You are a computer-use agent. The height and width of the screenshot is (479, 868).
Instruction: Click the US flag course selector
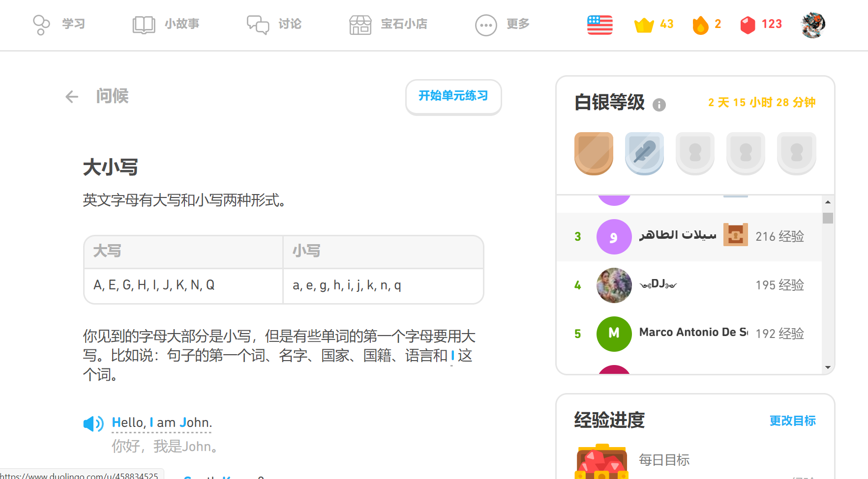pos(600,25)
